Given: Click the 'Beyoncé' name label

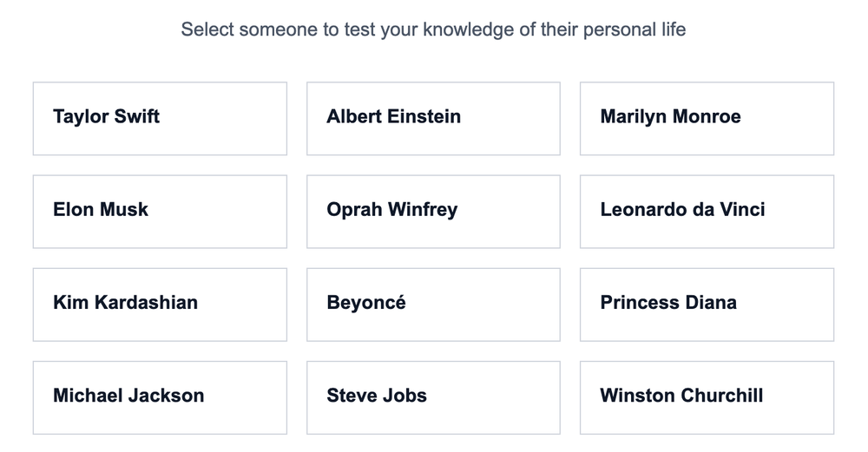Looking at the screenshot, I should 365,302.
